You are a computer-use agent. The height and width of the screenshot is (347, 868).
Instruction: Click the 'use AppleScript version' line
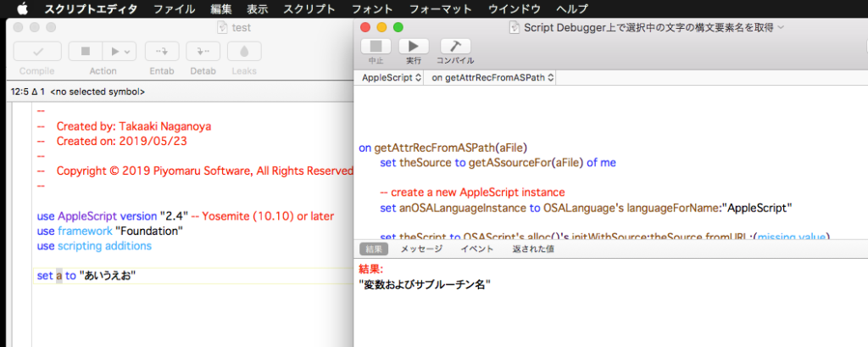point(186,215)
